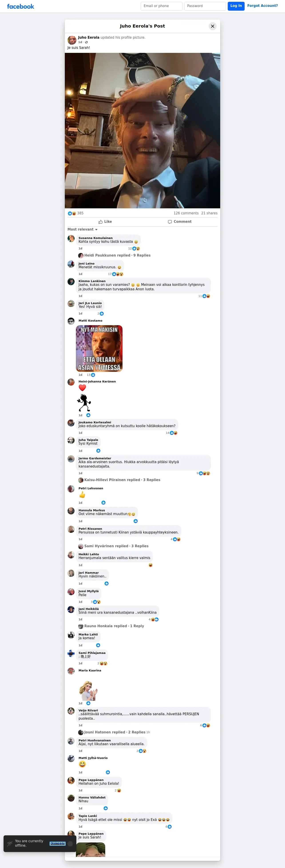Open the reaction icons next to 385

pyautogui.click(x=72, y=213)
